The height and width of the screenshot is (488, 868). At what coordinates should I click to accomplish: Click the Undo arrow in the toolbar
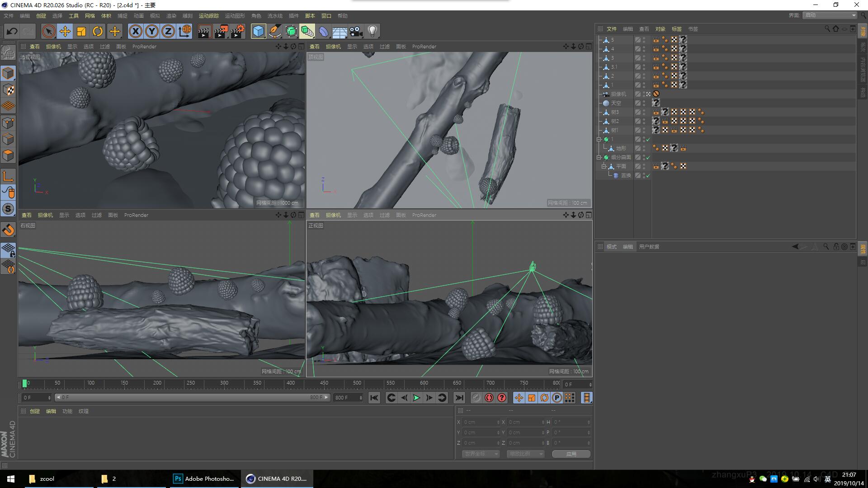12,31
